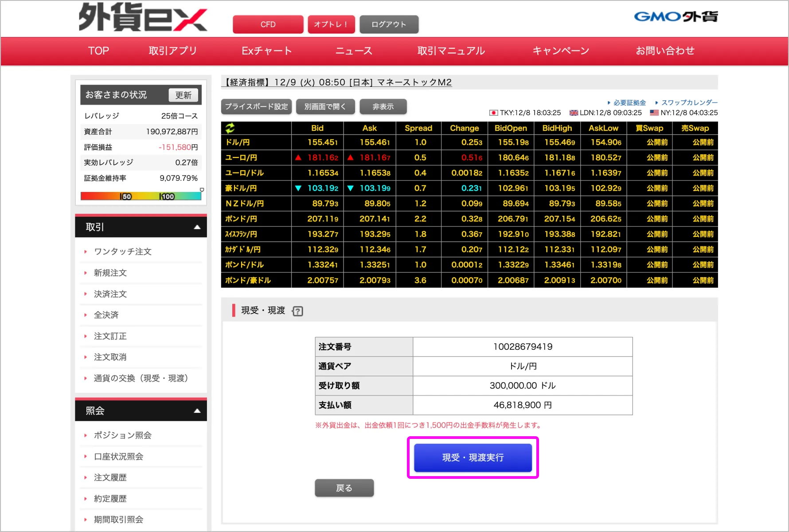Open the 取引マニュアル navigation tab

(451, 51)
